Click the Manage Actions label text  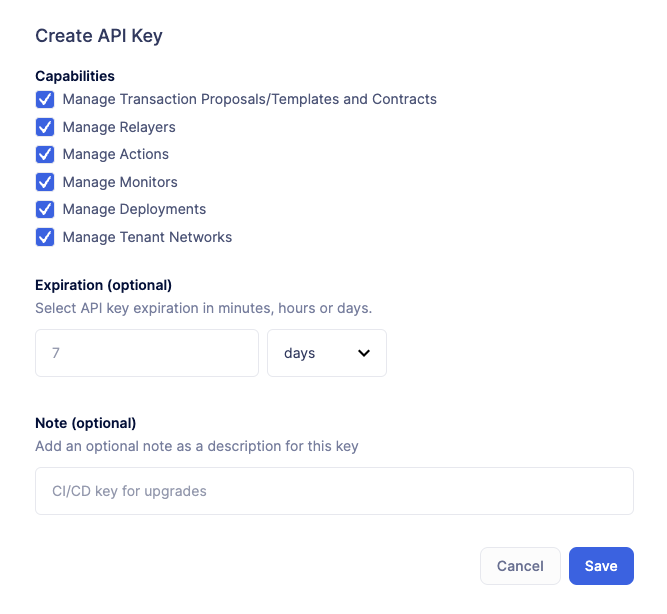coord(115,154)
